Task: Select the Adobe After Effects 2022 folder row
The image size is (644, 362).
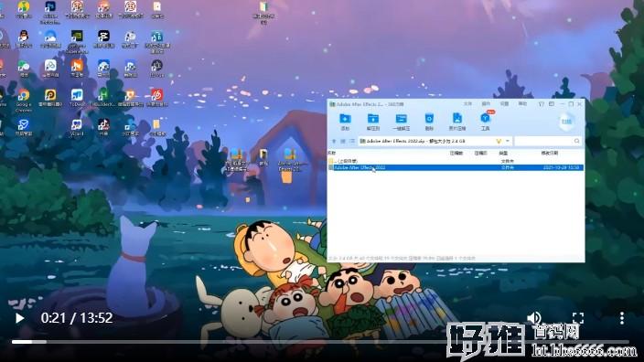Action: coord(456,167)
